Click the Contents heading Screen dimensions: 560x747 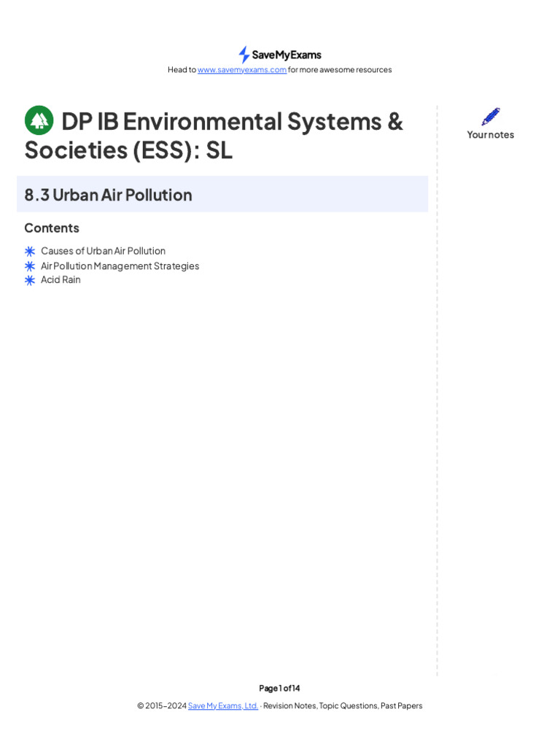[52, 228]
